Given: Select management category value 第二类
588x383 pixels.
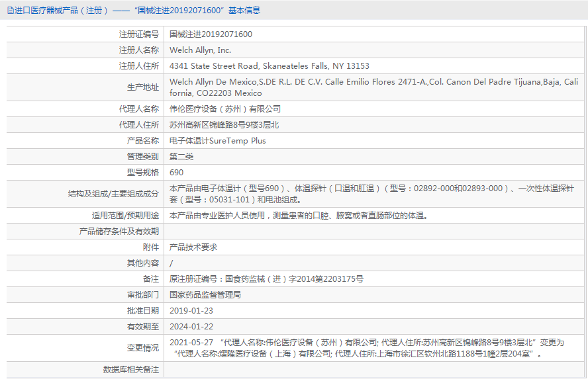Looking at the screenshot, I should pyautogui.click(x=181, y=157).
